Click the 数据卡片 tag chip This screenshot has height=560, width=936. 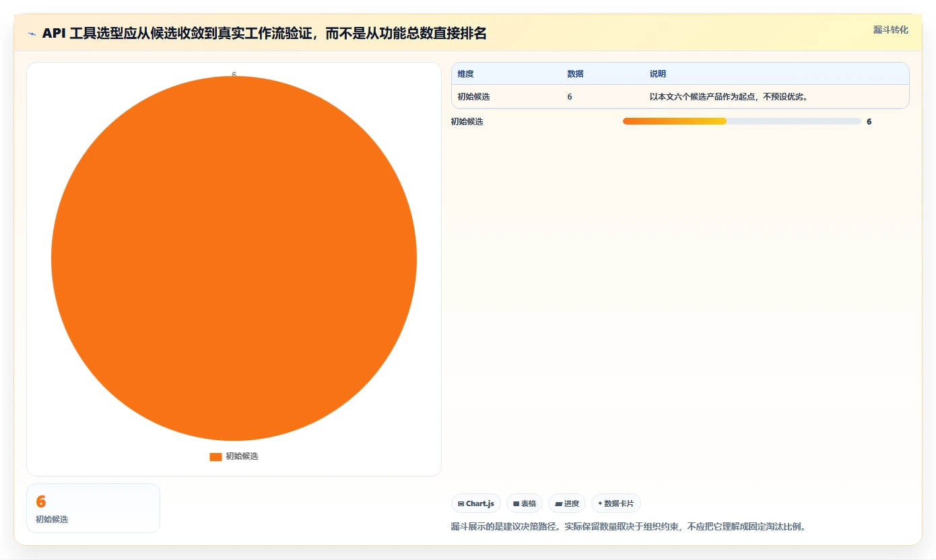click(x=616, y=503)
